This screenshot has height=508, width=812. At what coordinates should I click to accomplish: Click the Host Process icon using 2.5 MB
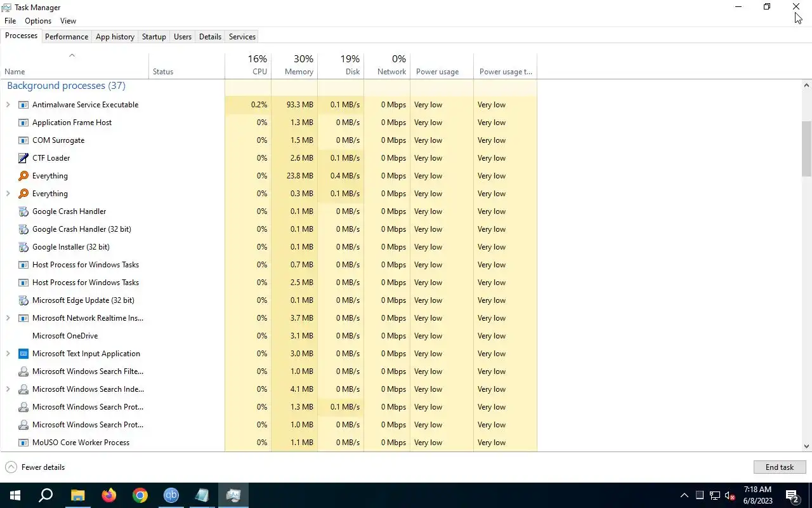(23, 283)
